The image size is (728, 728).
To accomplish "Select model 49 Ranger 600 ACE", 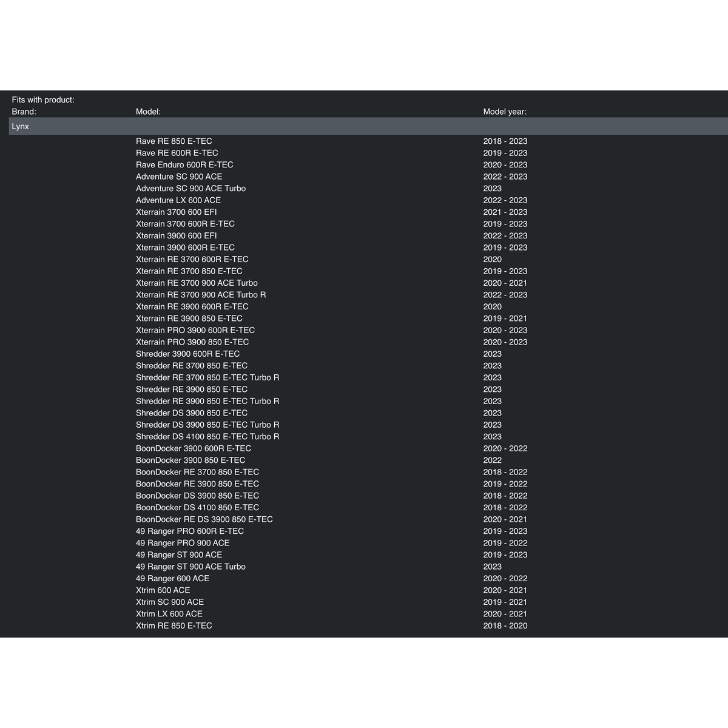I will (x=172, y=579).
